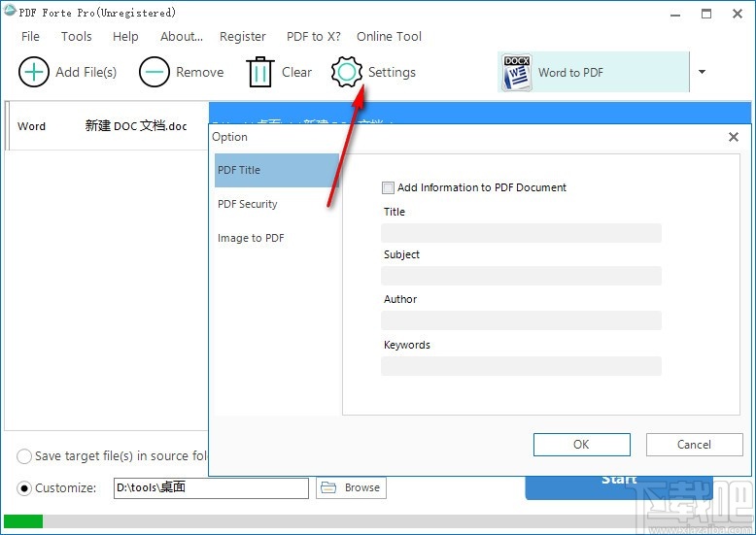Click into the Subject input field
Image resolution: width=756 pixels, height=535 pixels.
point(521,276)
